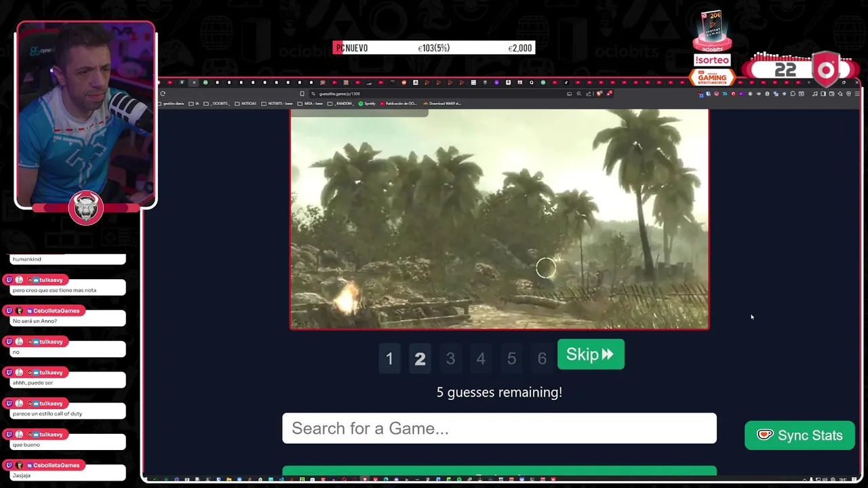This screenshot has width=868, height=488.
Task: Click the locked screenshot number 3
Action: pyautogui.click(x=450, y=359)
